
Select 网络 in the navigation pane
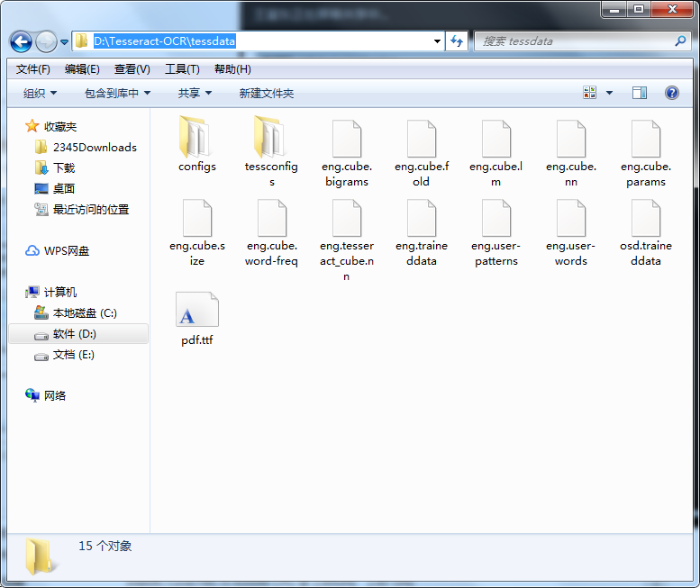click(46, 395)
